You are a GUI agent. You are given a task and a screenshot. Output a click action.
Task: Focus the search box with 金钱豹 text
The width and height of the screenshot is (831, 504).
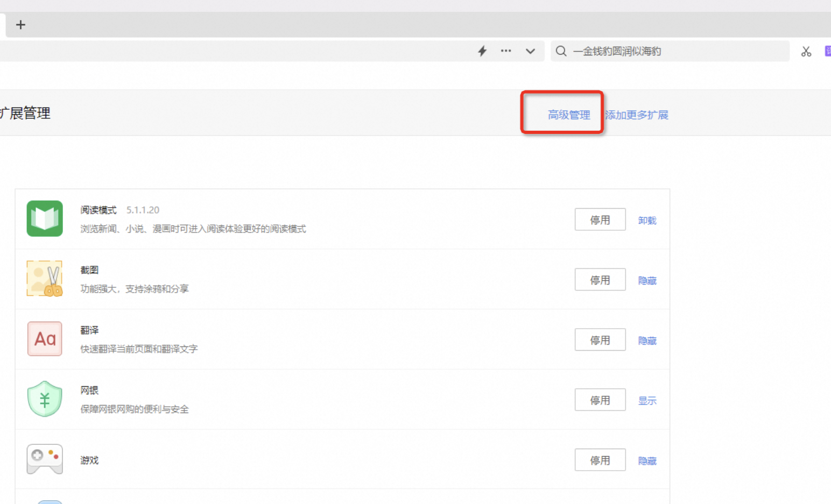[670, 51]
